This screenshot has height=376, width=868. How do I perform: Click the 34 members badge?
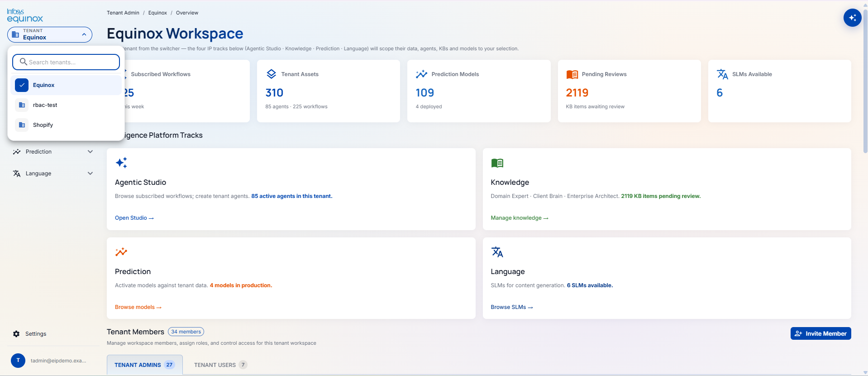point(186,332)
